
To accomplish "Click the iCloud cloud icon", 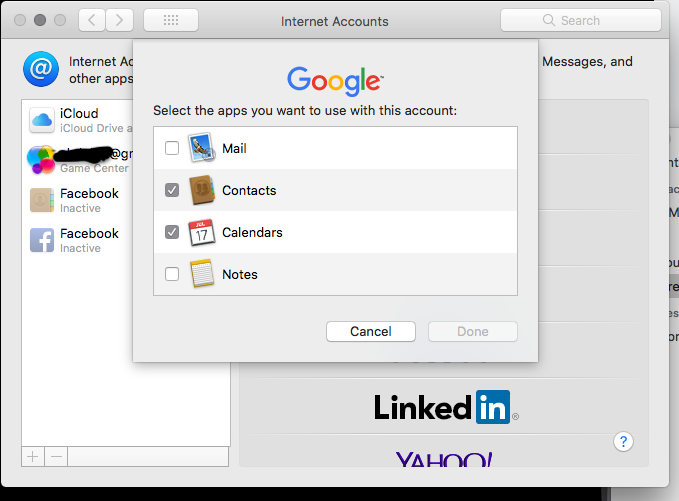I will (x=42, y=120).
